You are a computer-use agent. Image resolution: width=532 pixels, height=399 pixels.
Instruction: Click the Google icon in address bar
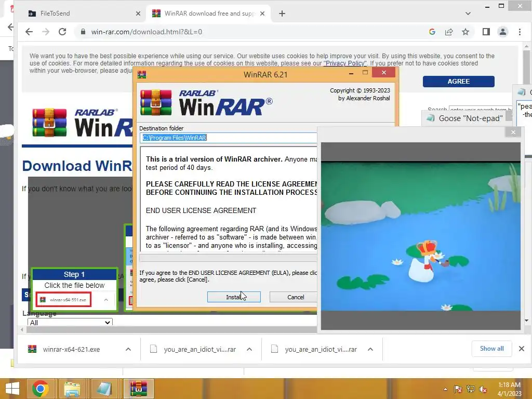(432, 32)
